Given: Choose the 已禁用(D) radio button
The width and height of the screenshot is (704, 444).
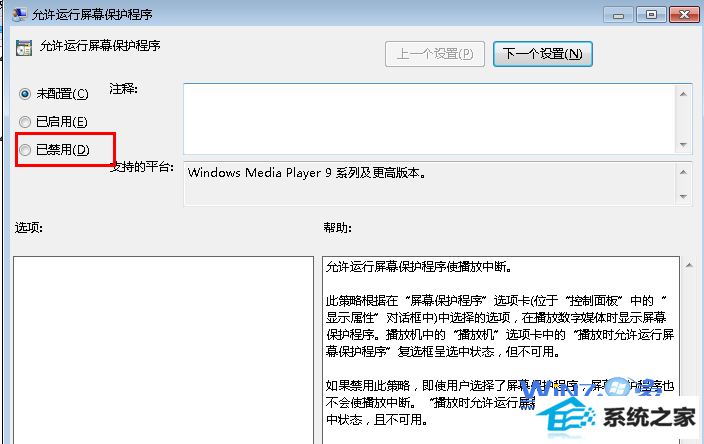Looking at the screenshot, I should (26, 150).
